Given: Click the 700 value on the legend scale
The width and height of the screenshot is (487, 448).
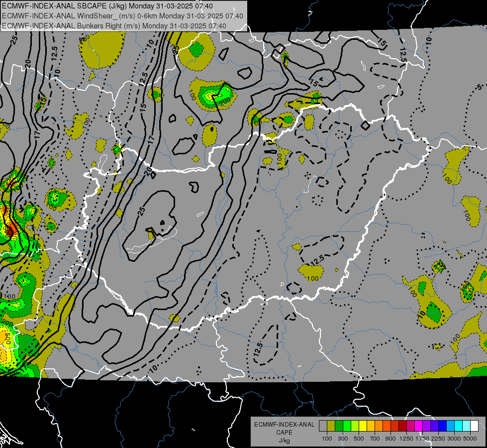Looking at the screenshot, I should point(375,439).
